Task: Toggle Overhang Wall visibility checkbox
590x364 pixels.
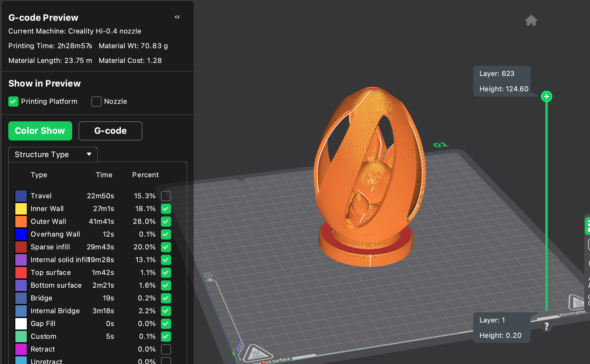Action: (166, 234)
